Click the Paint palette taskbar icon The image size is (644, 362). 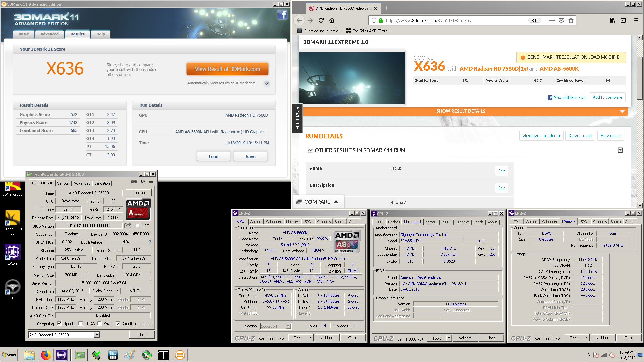point(129,355)
